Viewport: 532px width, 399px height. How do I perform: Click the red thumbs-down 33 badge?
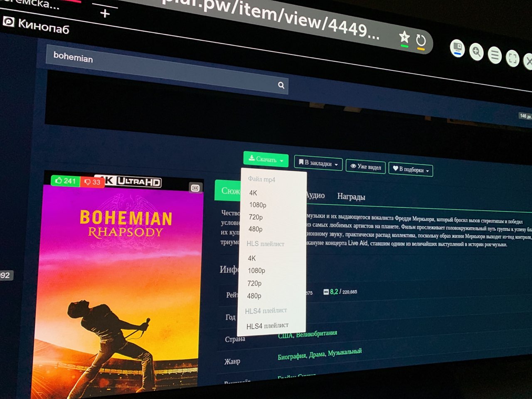[x=92, y=182]
